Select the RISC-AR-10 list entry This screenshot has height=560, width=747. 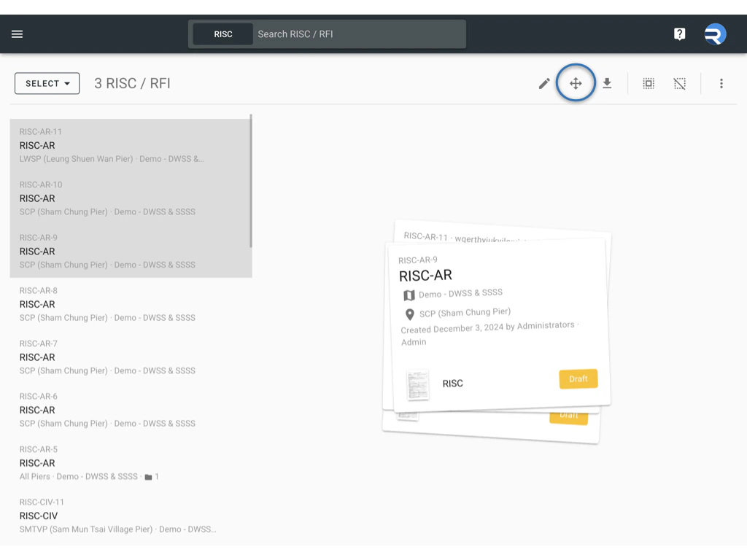(131, 198)
